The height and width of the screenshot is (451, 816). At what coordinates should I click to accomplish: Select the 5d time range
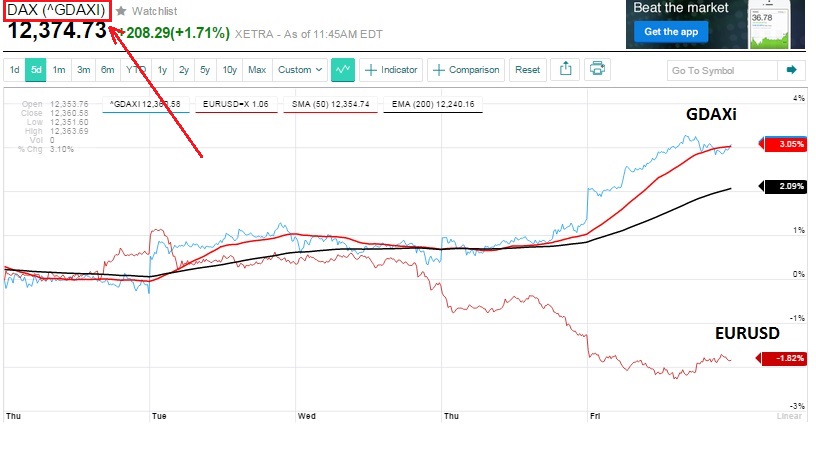[x=36, y=70]
